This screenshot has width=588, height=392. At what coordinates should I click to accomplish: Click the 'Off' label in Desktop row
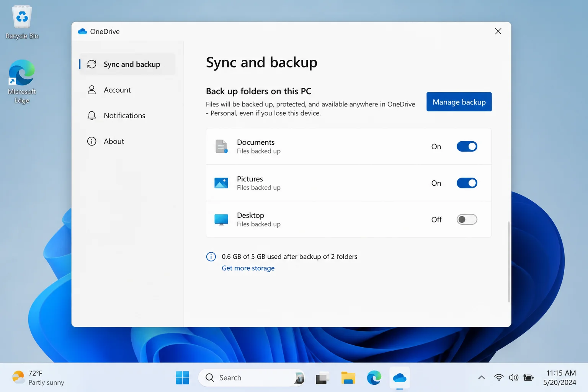click(436, 219)
